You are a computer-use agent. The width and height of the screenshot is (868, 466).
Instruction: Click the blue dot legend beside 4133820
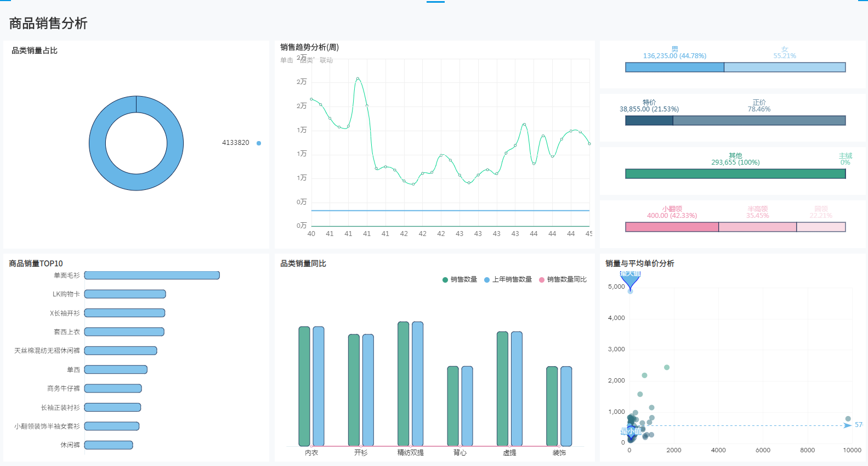pos(259,143)
